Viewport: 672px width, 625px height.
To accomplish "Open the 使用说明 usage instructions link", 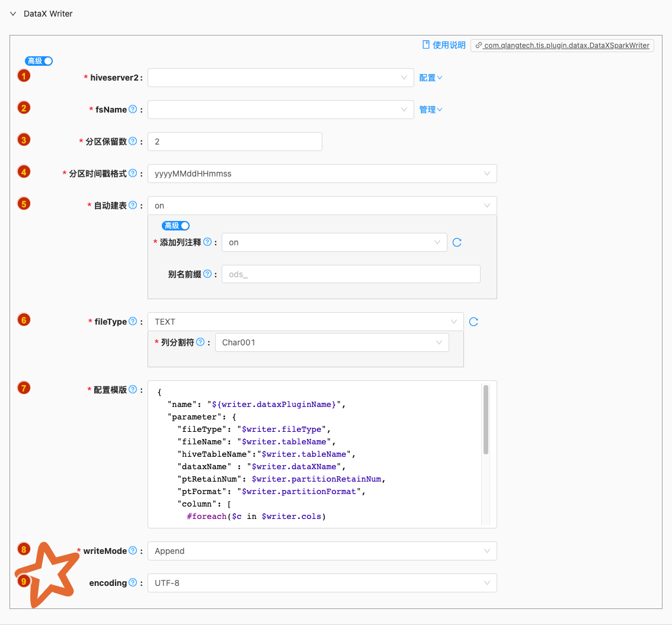I will 449,45.
